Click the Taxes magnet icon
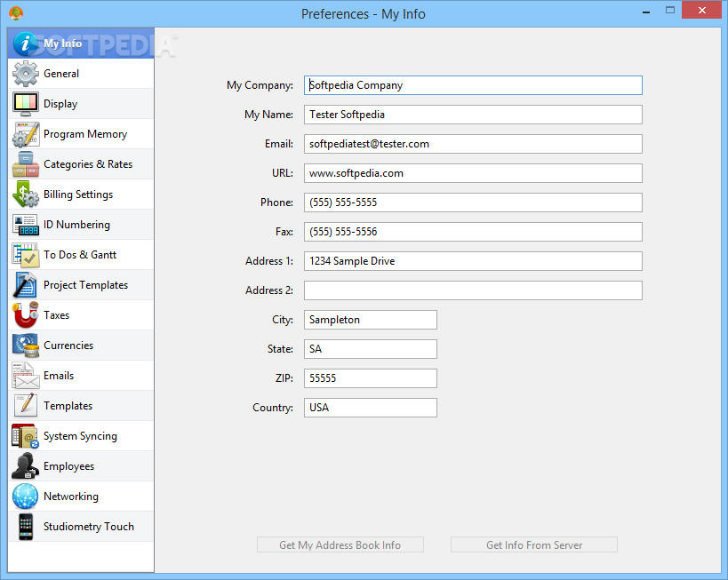The image size is (728, 580). pos(26,315)
